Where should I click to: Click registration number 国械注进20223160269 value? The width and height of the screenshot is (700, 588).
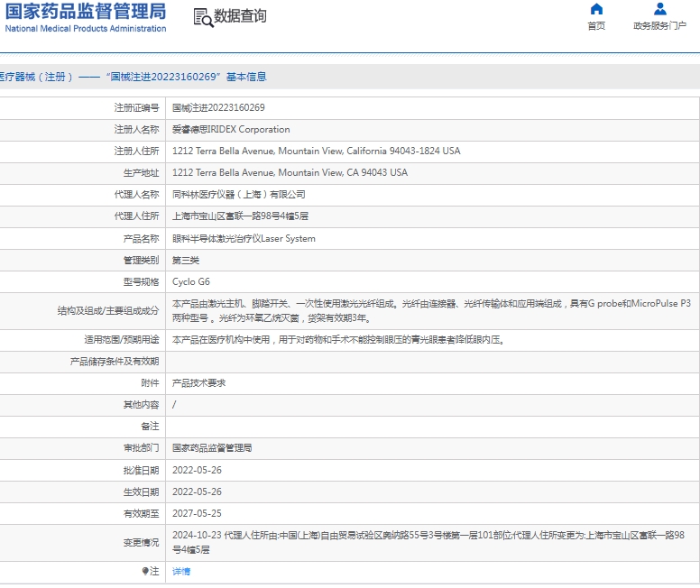point(218,107)
